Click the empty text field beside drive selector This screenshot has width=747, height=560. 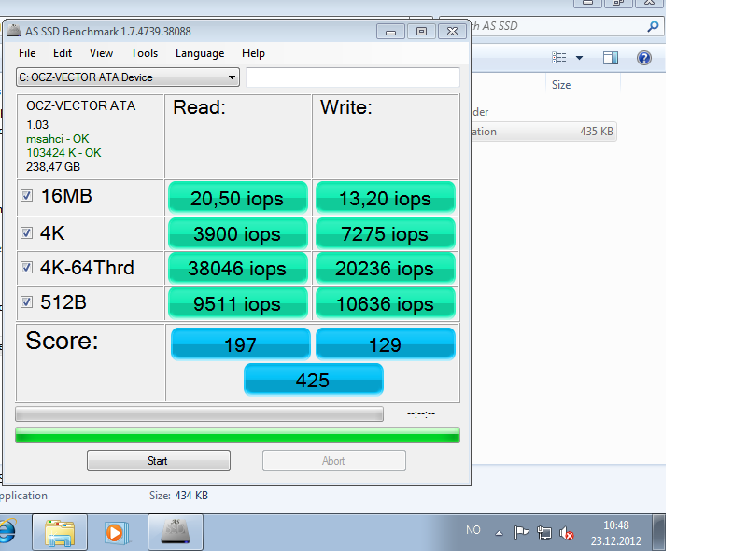[353, 77]
